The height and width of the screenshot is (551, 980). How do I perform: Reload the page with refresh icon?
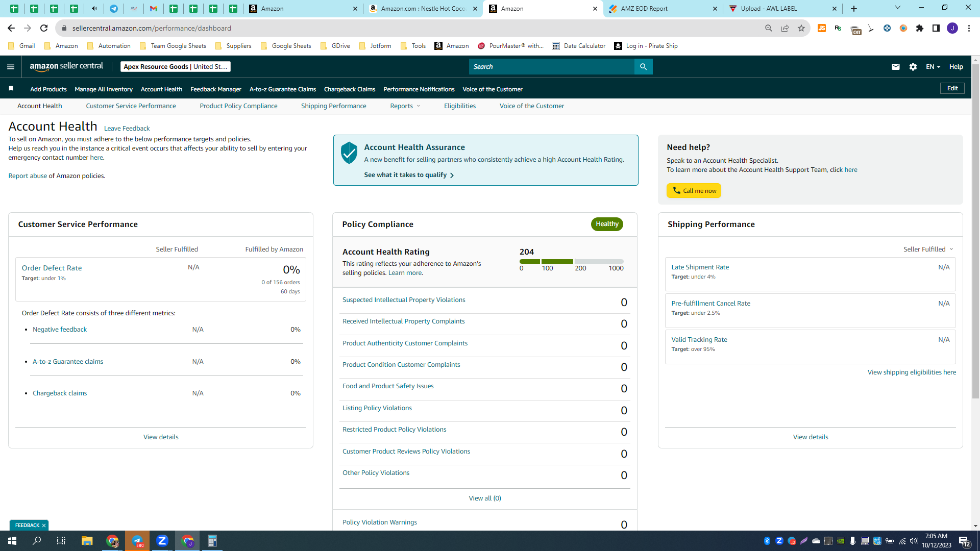tap(44, 28)
